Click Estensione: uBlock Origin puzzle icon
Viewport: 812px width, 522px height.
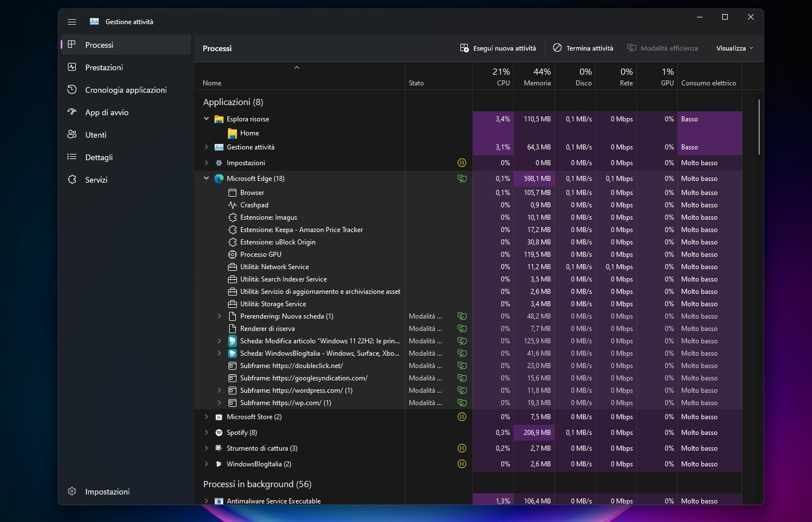[x=232, y=242]
